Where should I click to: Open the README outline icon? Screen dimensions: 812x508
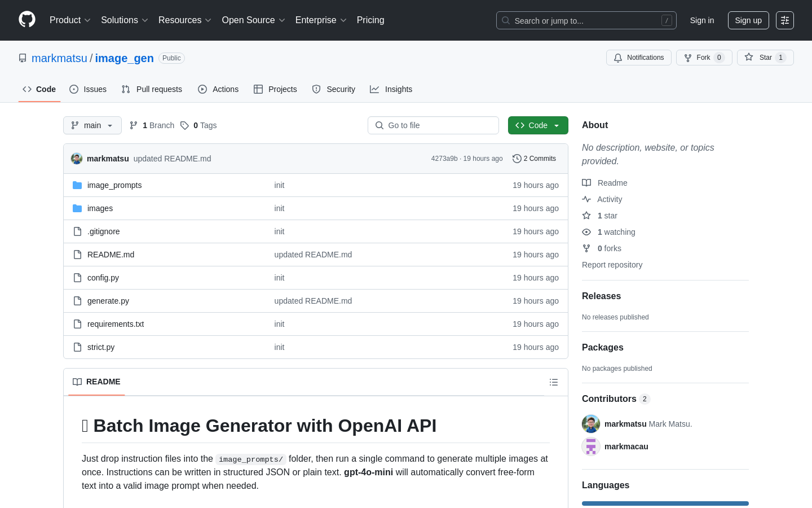tap(554, 382)
